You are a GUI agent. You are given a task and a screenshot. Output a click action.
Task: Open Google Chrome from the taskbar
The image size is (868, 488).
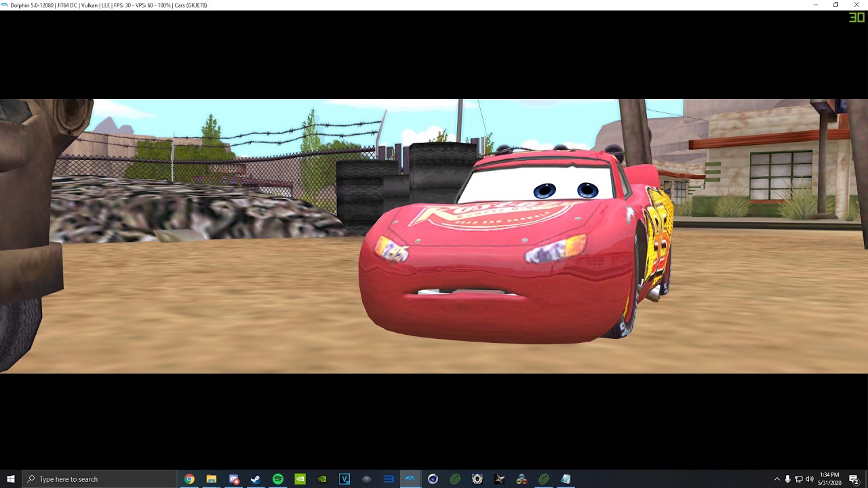coord(189,479)
